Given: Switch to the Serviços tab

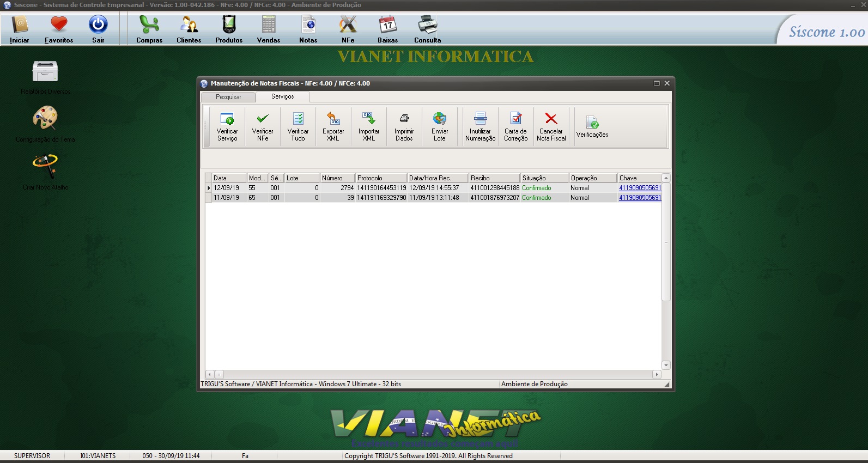Looking at the screenshot, I should click(283, 96).
